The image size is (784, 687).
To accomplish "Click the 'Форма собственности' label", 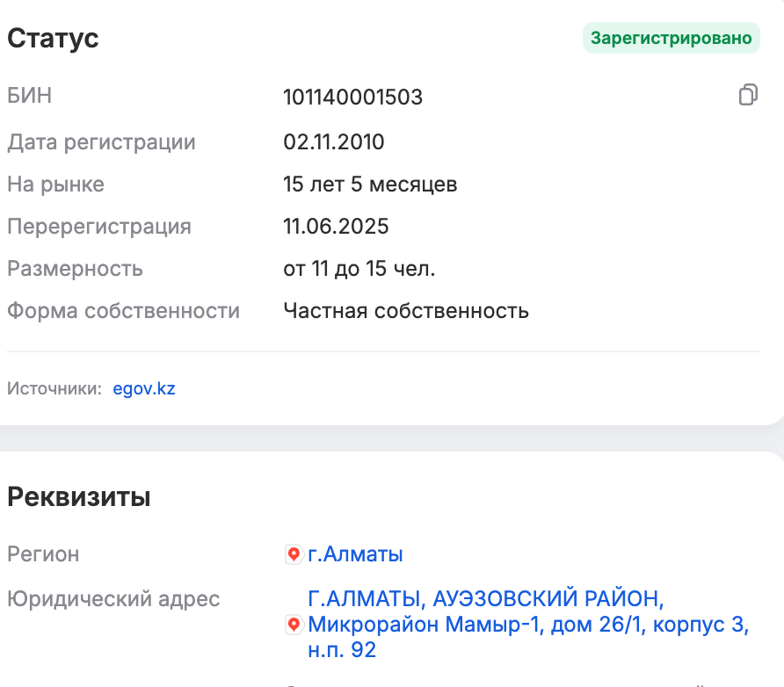I will coord(123,311).
